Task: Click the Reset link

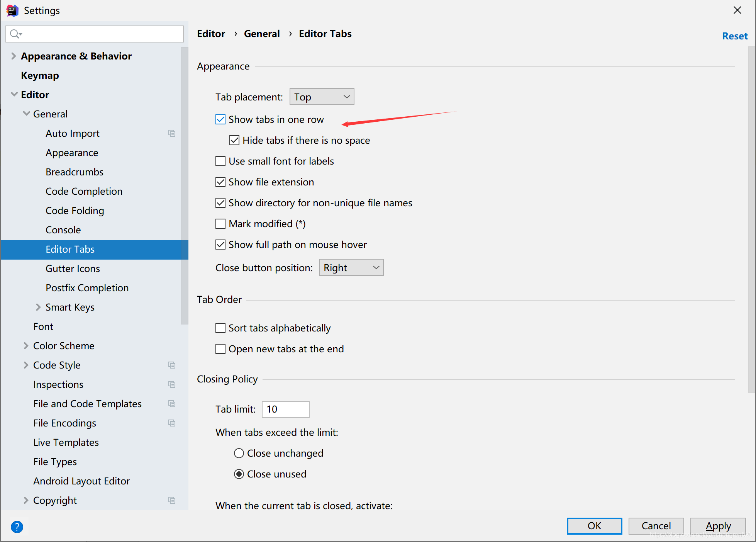Action: 734,36
